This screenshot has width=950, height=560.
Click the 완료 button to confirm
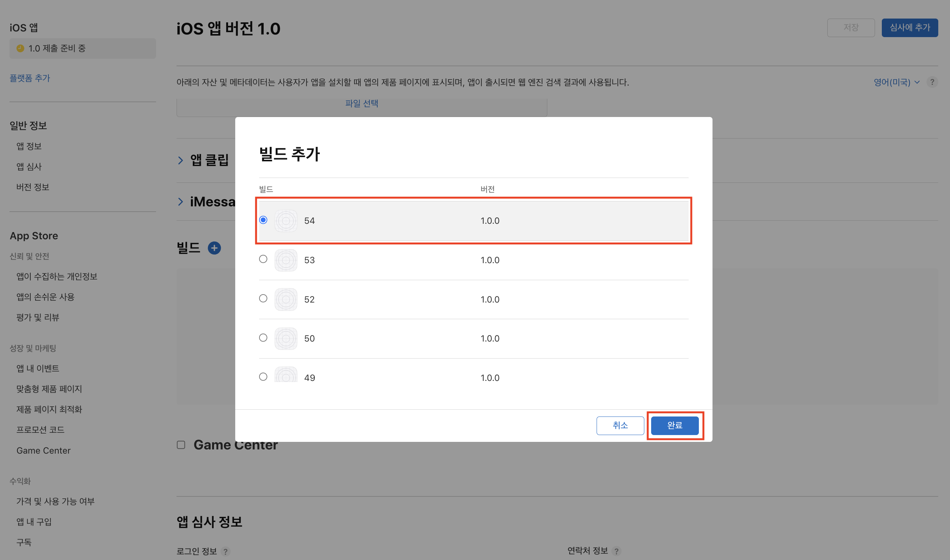(x=675, y=425)
